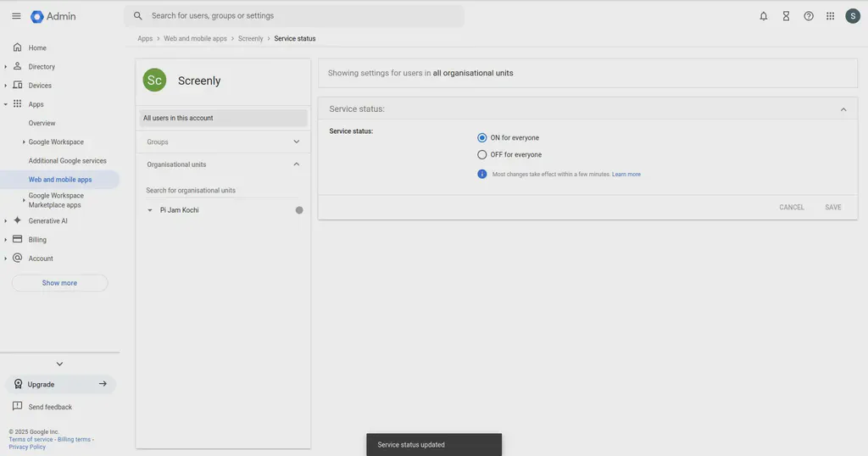The width and height of the screenshot is (868, 456).
Task: Open the notifications bell
Action: (x=764, y=16)
